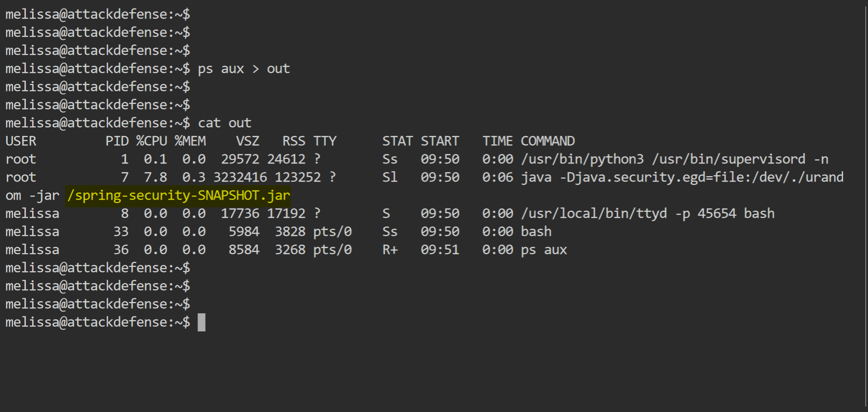Select the START time 09:51
868x412 pixels.
[439, 249]
